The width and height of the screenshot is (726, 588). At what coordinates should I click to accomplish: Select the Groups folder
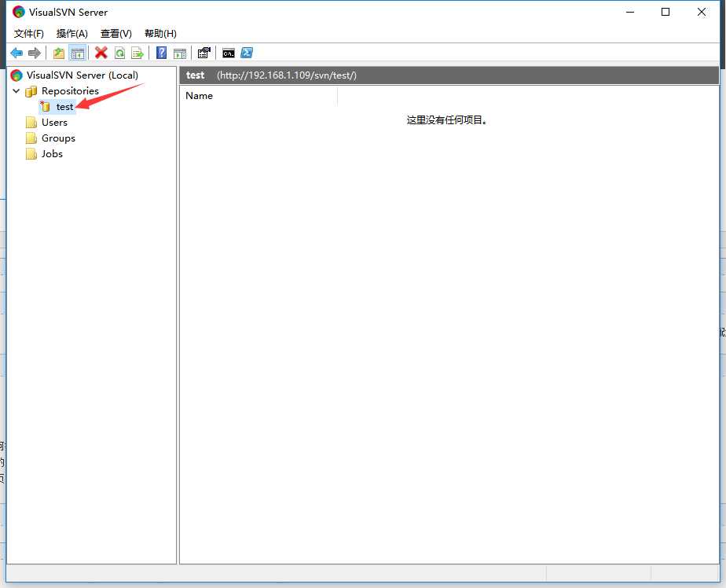pyautogui.click(x=58, y=138)
